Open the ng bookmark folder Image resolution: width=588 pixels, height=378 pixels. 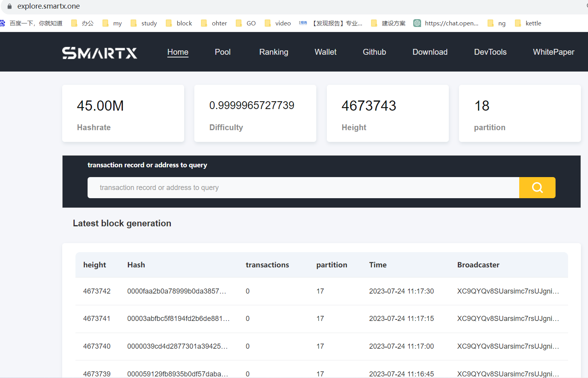point(497,23)
